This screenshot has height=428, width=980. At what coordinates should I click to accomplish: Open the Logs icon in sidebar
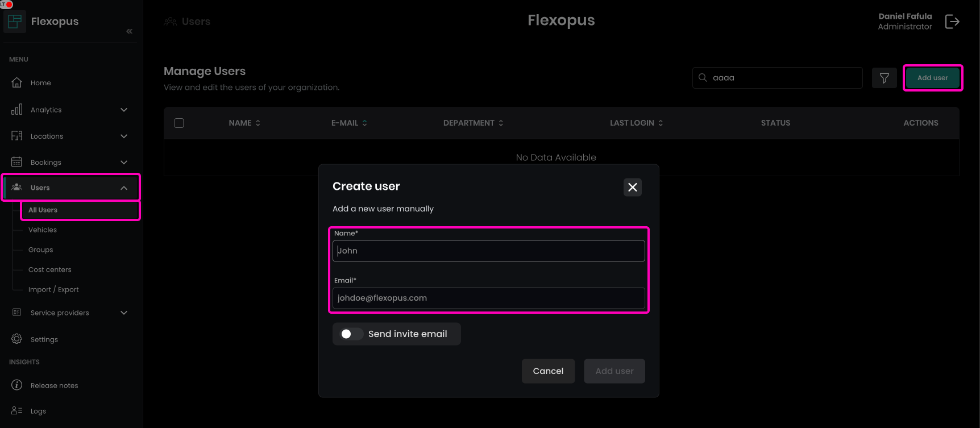click(x=17, y=411)
